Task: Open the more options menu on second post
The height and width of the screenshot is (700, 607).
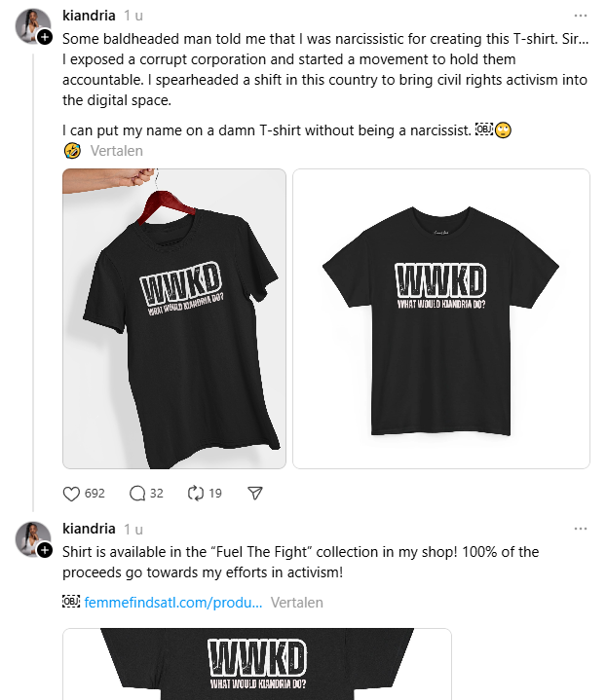Action: (580, 529)
